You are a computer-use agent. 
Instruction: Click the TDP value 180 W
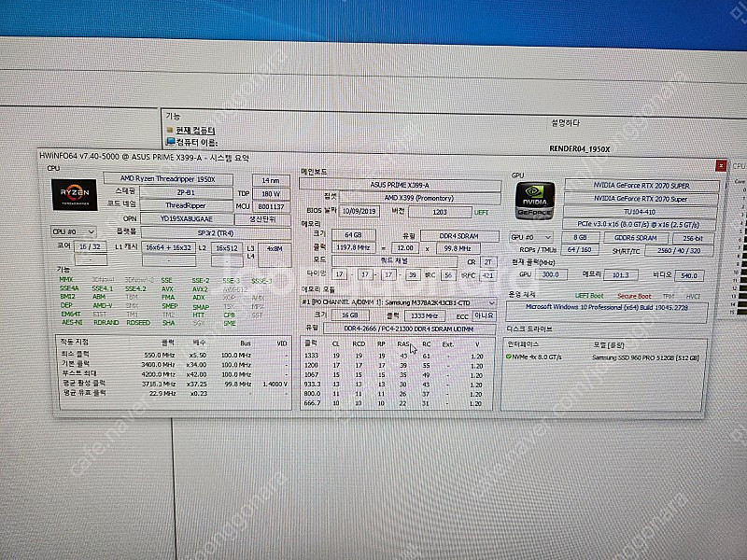click(x=271, y=194)
